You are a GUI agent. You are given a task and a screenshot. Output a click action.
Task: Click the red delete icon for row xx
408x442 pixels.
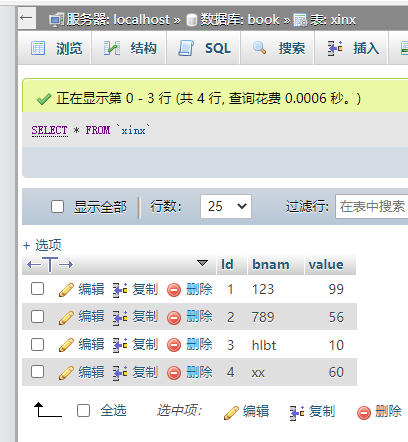point(174,373)
